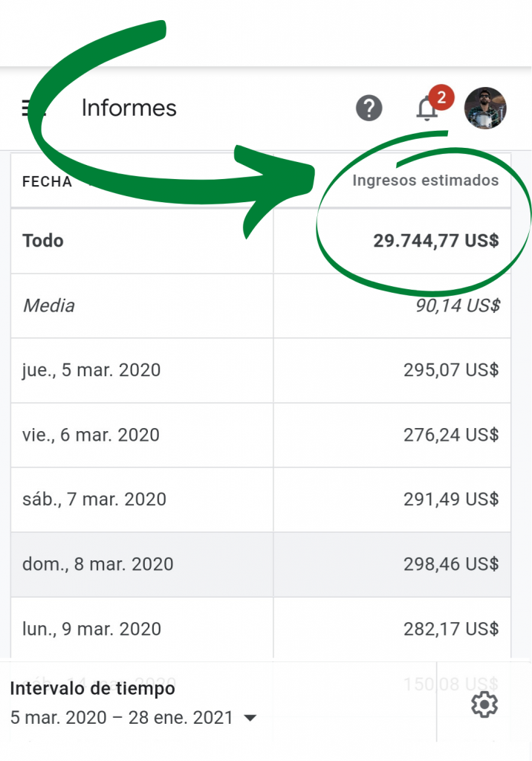Expand the date range dropdown arrow
Screen dimensions: 532x761
click(x=250, y=718)
